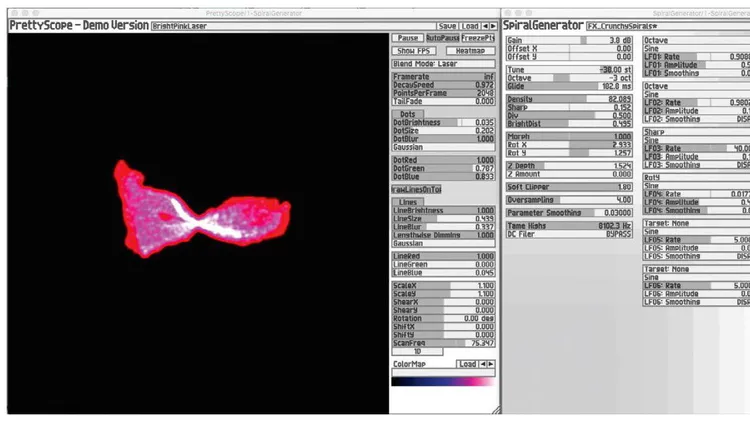
Task: Adjust the Lengthwise Dimming slider
Action: pos(443,235)
